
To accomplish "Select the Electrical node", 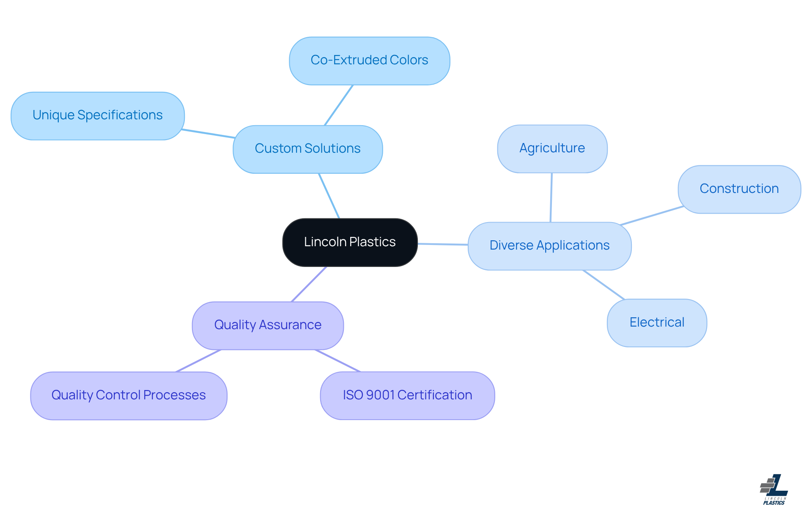I will 656,323.
